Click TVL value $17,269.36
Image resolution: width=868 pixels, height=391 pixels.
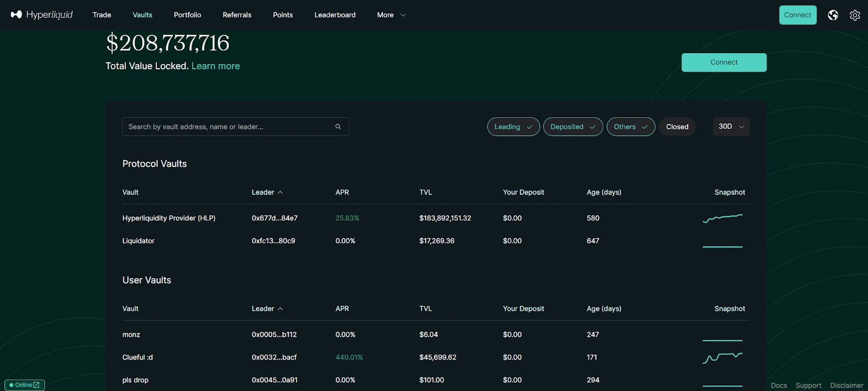[437, 241]
